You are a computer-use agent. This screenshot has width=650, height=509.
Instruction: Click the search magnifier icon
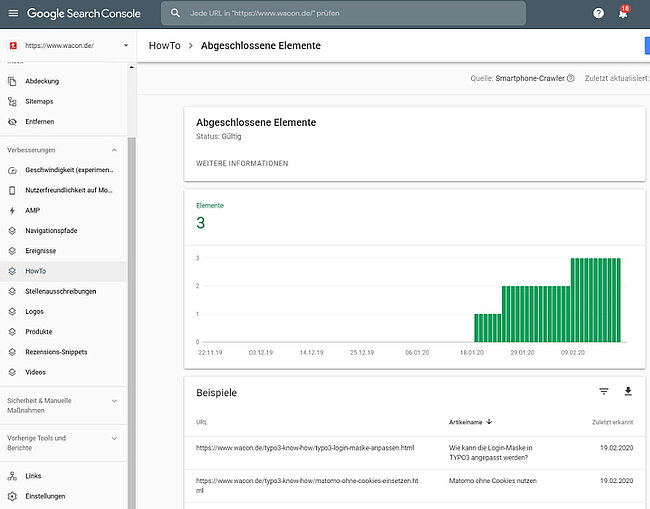[x=176, y=14]
